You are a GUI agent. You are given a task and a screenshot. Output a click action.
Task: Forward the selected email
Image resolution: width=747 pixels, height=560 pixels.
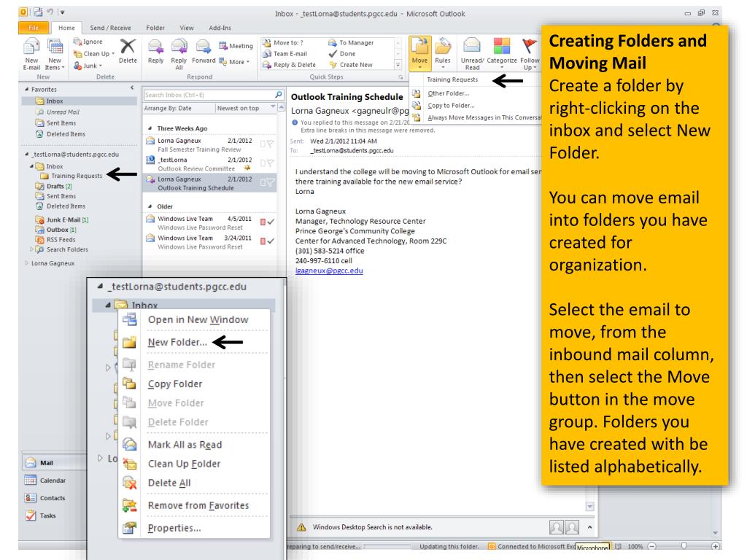coord(204,52)
